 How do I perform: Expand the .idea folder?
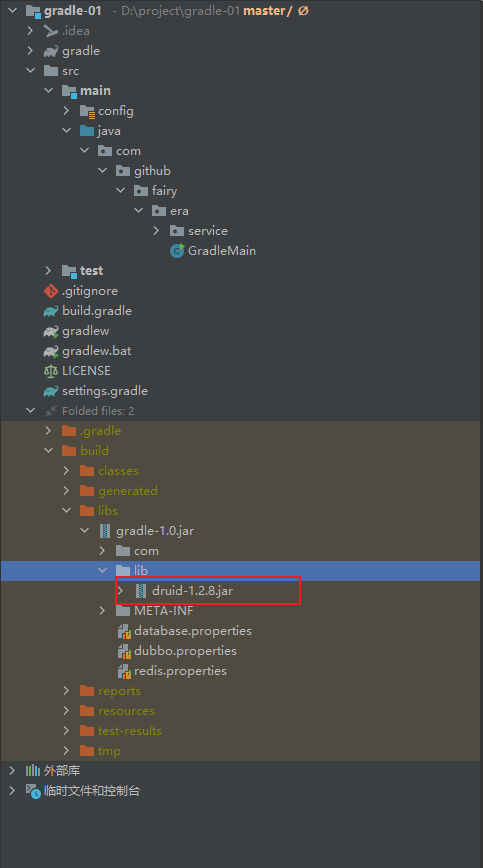pyautogui.click(x=30, y=30)
